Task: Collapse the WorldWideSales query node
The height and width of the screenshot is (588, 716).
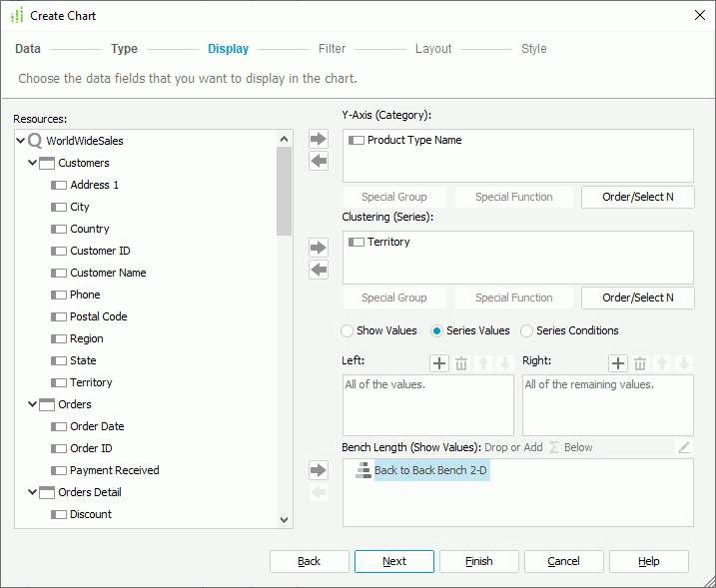Action: pos(21,141)
